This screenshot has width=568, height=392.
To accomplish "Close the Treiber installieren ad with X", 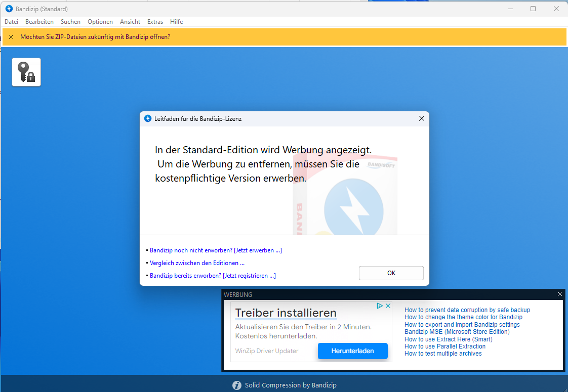I will (388, 306).
